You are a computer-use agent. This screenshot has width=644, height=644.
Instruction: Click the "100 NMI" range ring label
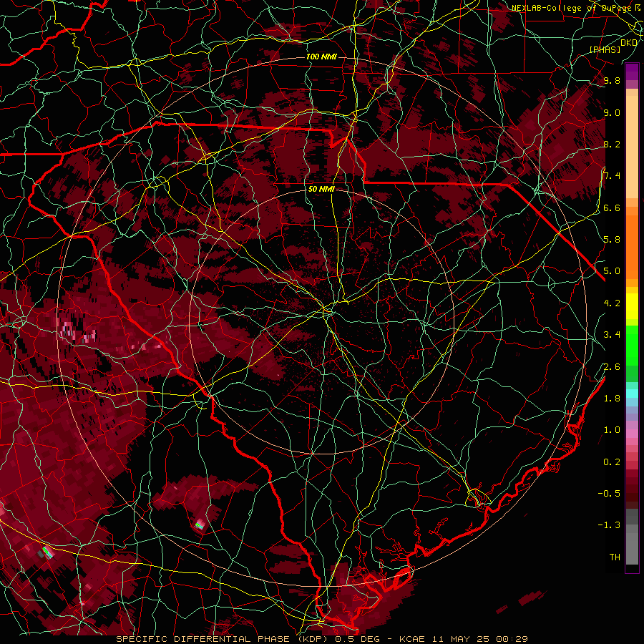point(321,57)
